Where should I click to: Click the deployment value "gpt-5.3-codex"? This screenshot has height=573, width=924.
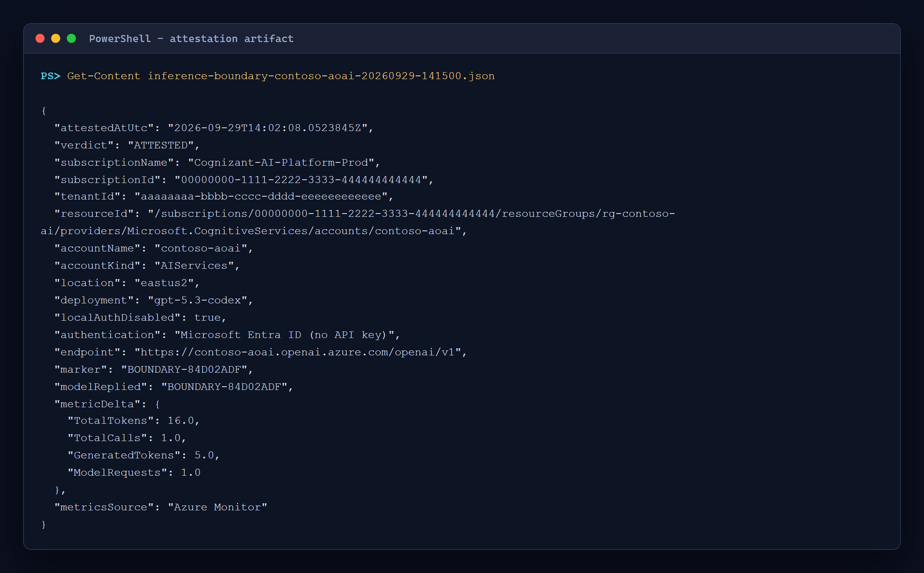pos(197,300)
